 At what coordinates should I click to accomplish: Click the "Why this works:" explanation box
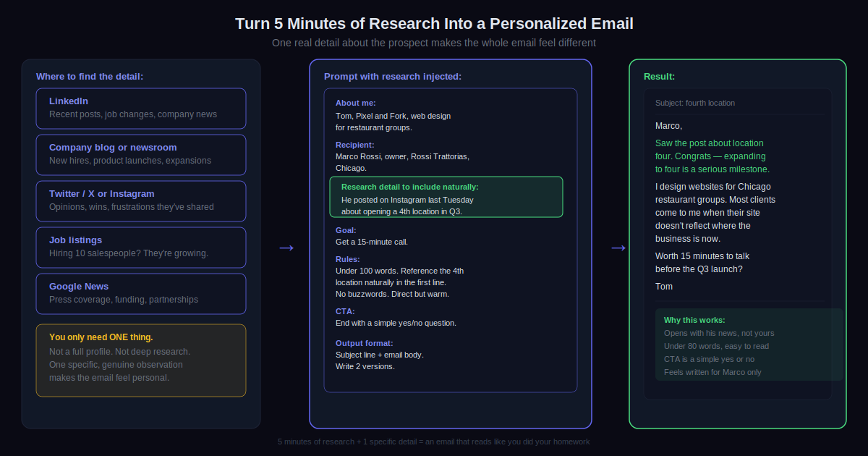pos(749,345)
